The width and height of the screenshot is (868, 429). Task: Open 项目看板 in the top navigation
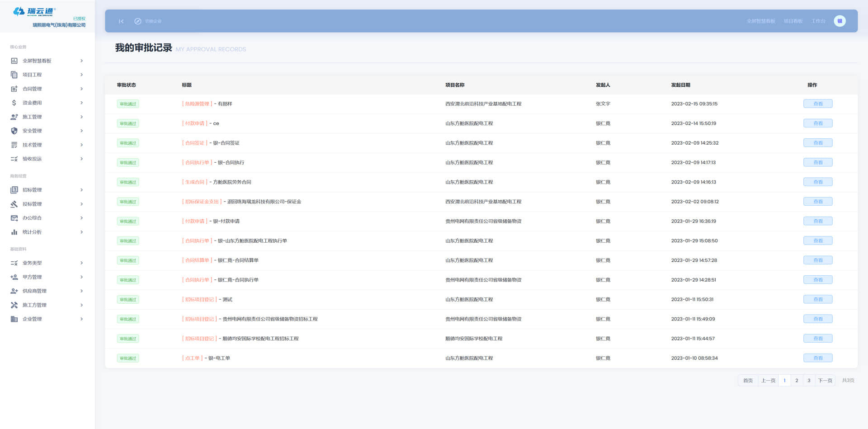[793, 21]
